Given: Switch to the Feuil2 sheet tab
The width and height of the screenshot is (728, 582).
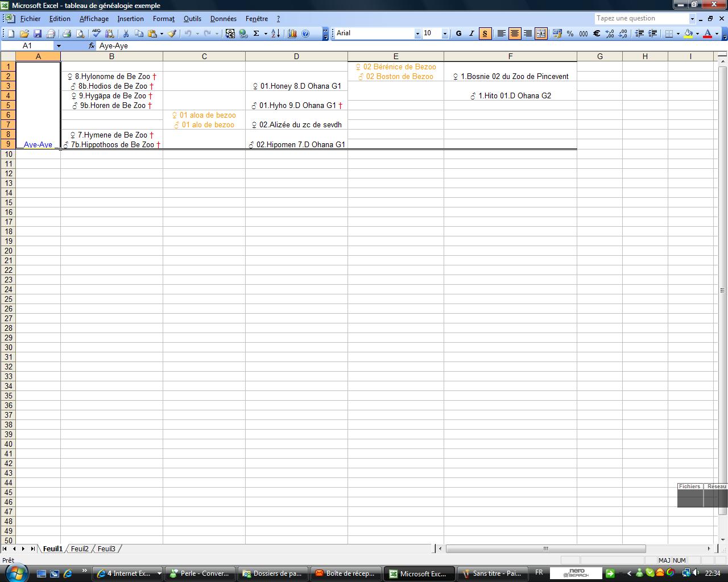Looking at the screenshot, I should coord(80,548).
